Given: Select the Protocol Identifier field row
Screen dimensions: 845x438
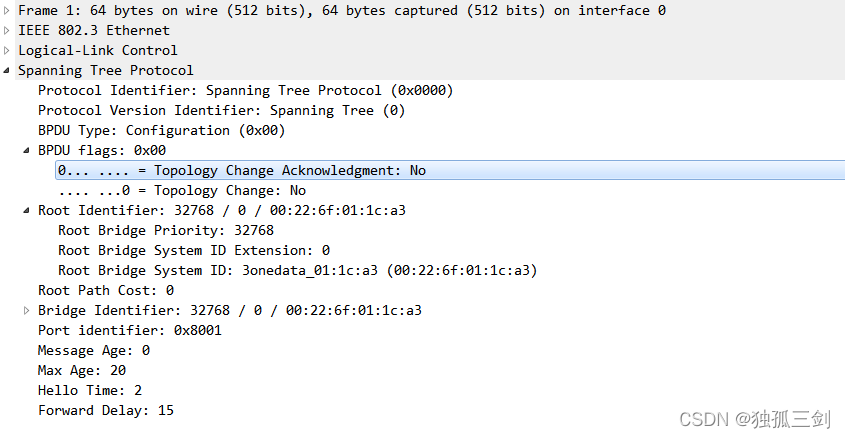Looking at the screenshot, I should click(245, 90).
